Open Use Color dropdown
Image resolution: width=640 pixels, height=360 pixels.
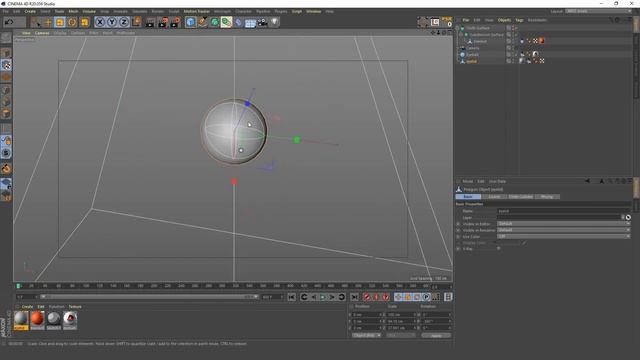(563, 236)
